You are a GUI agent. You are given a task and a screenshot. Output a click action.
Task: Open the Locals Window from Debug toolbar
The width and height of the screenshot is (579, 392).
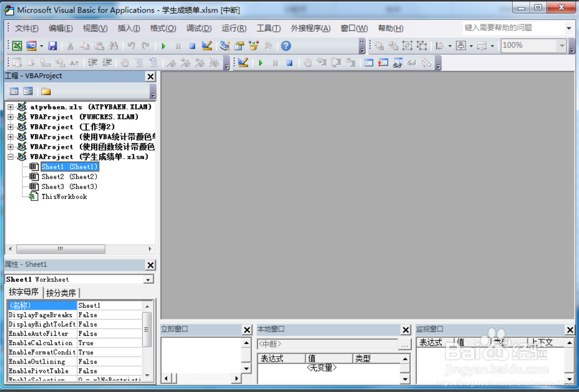(x=368, y=63)
